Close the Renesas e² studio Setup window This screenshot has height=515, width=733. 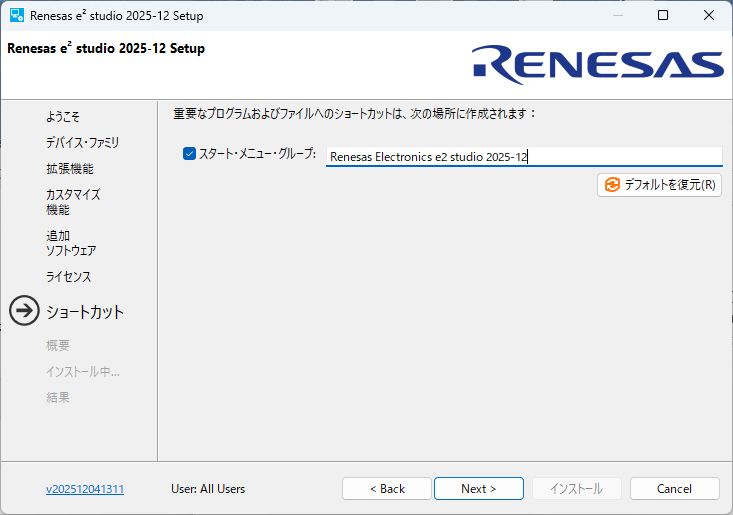click(709, 16)
